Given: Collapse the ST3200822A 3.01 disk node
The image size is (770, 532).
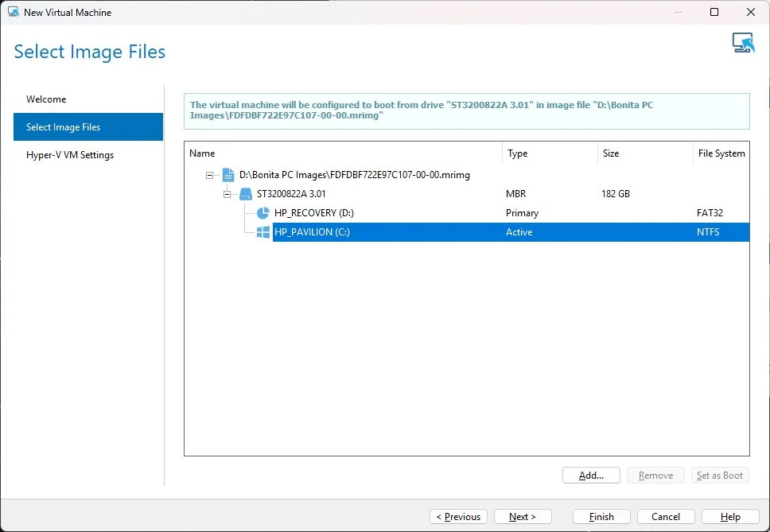Looking at the screenshot, I should (x=227, y=194).
